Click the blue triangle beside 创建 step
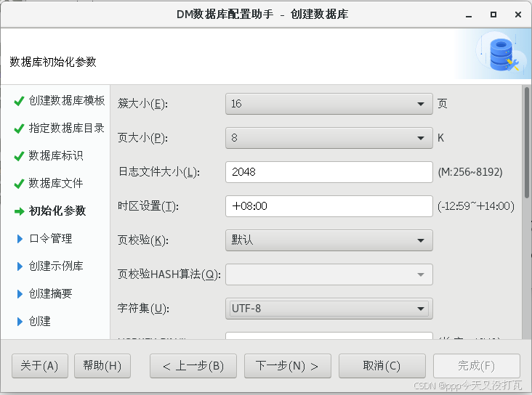Viewport: 532px width, 395px height. [20, 322]
